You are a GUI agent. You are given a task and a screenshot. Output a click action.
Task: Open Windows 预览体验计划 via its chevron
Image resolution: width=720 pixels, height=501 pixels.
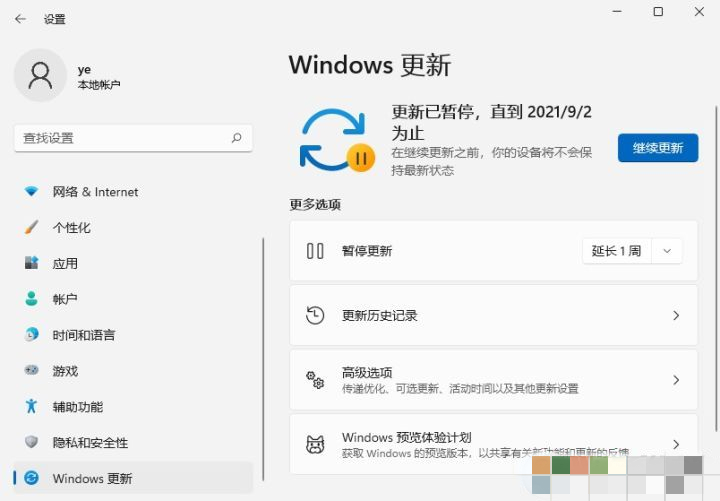click(676, 444)
